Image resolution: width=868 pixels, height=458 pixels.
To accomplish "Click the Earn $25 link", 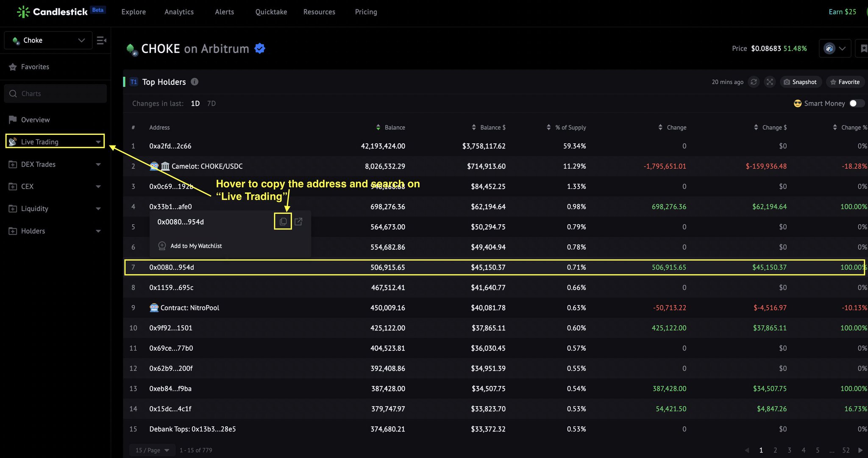I will pos(843,11).
